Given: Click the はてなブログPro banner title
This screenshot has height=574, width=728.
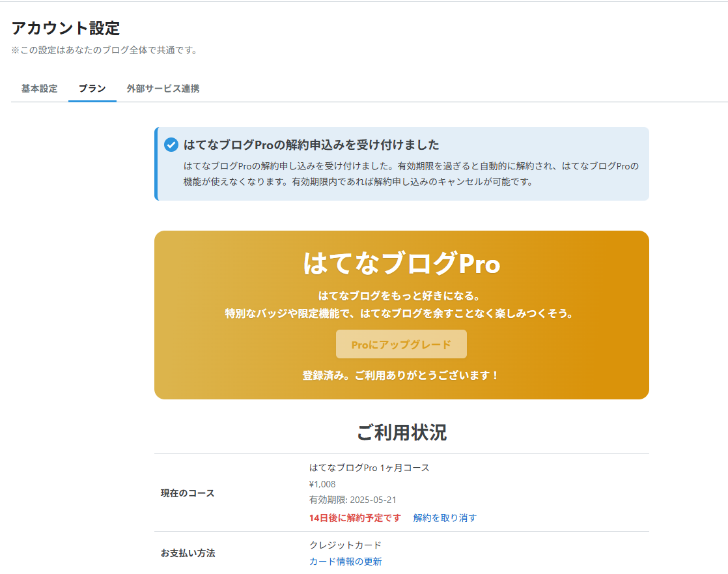Looking at the screenshot, I should tap(402, 263).
